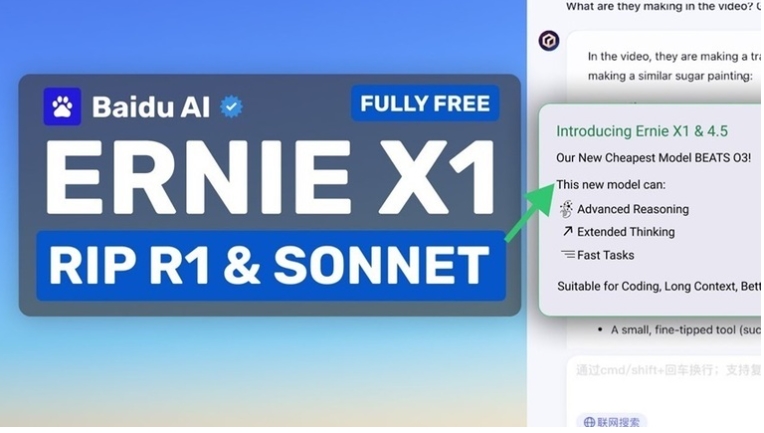Click the Baidu paw logo icon
This screenshot has height=433, width=764.
click(x=62, y=107)
